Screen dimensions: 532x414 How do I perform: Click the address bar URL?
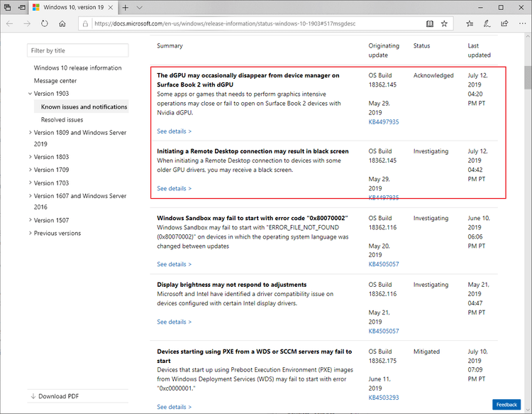pyautogui.click(x=225, y=23)
